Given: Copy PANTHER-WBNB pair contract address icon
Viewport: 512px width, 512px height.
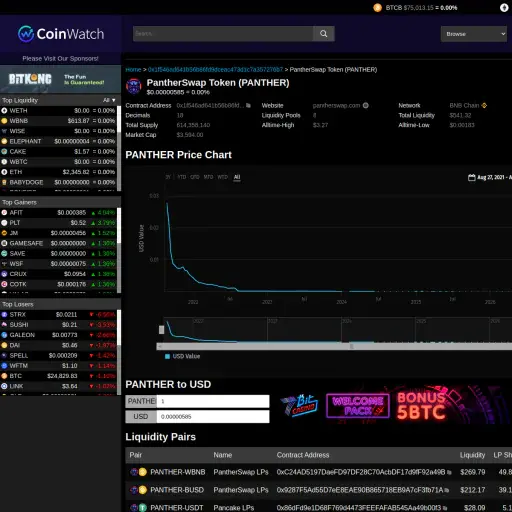Looking at the screenshot, I should 449,472.
